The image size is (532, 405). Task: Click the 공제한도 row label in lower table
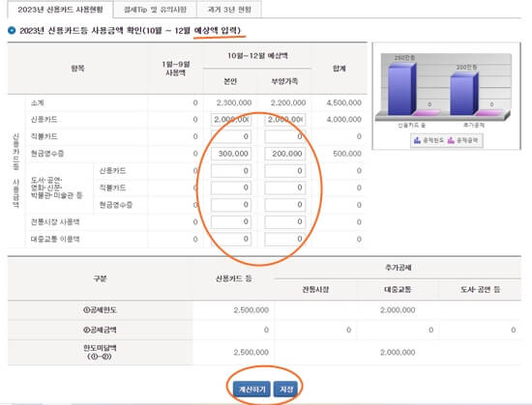[100, 309]
